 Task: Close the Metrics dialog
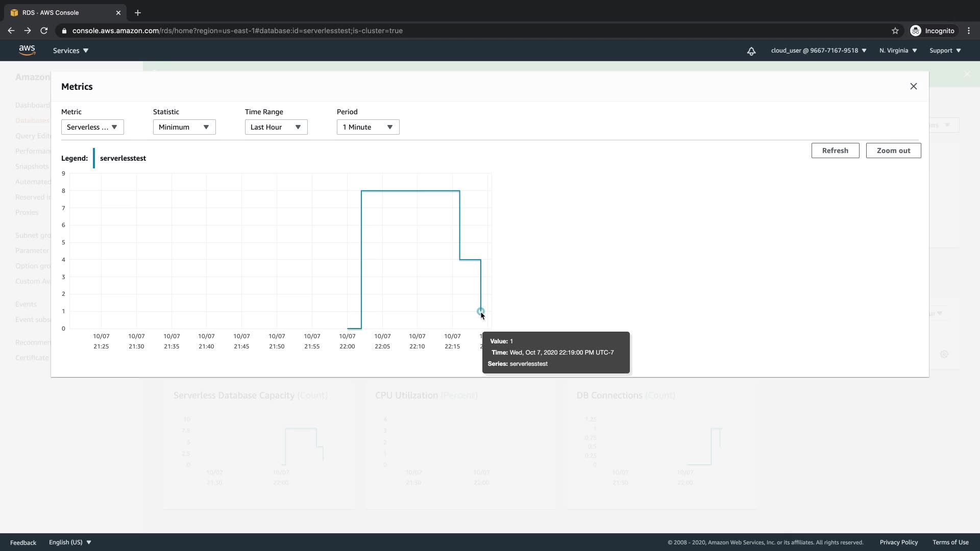[x=913, y=86]
